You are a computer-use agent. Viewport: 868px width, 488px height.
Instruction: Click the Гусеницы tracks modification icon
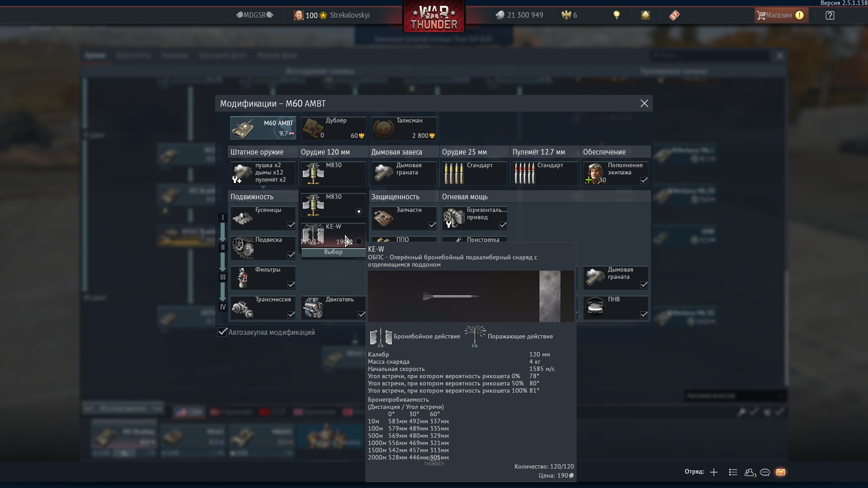click(242, 218)
